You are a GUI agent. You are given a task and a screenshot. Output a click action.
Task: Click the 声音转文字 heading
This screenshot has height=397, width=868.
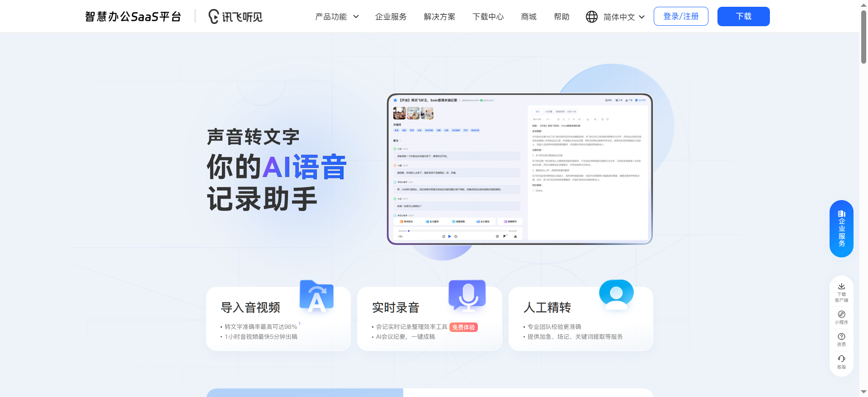click(253, 137)
